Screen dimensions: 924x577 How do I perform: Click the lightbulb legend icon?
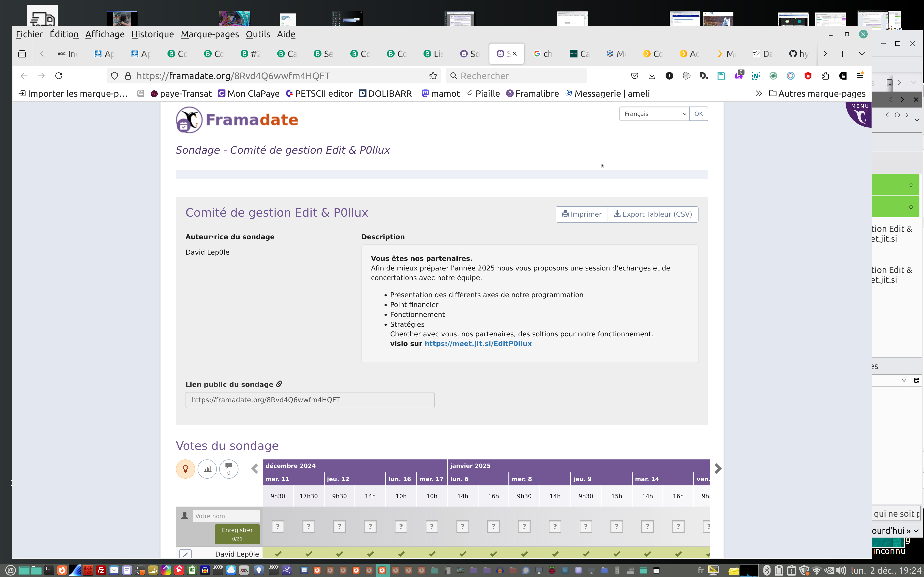click(185, 469)
